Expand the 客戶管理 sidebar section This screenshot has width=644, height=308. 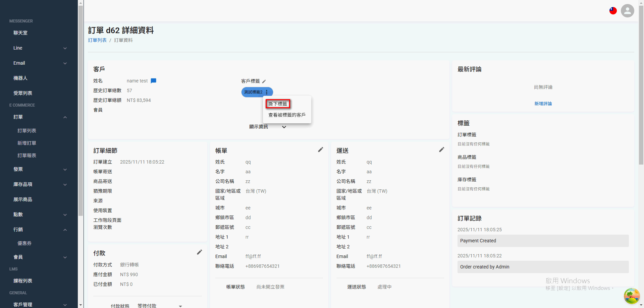(x=65, y=305)
